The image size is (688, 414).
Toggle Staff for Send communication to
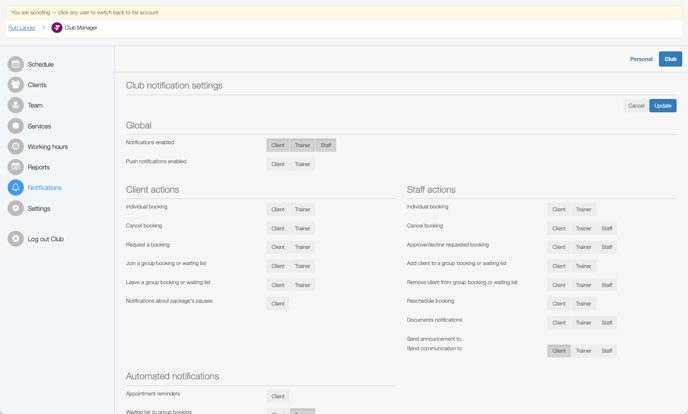607,351
